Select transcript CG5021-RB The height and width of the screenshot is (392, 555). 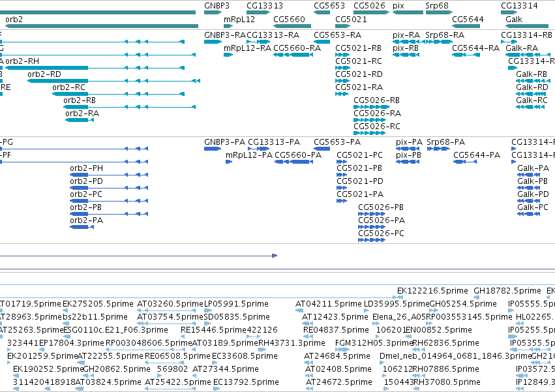click(x=358, y=48)
